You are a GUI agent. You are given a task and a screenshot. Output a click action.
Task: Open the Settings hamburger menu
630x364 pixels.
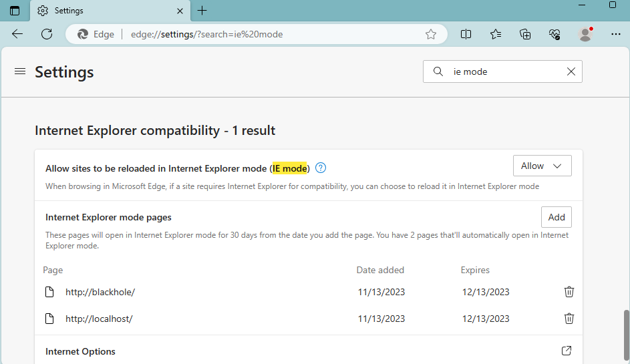coord(20,71)
